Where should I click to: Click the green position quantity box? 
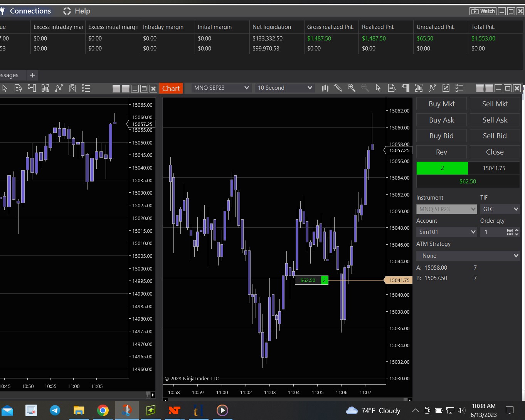point(442,168)
